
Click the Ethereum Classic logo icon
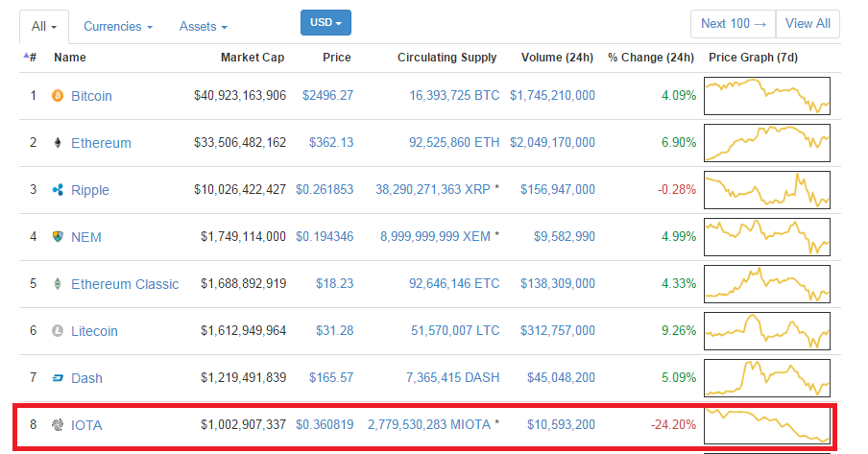pyautogui.click(x=58, y=284)
